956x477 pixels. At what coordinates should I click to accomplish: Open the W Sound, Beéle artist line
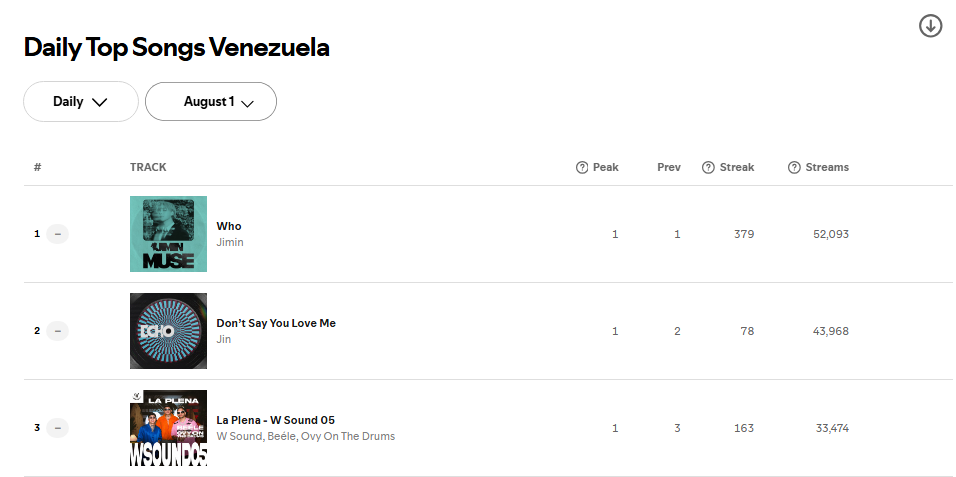click(x=305, y=436)
